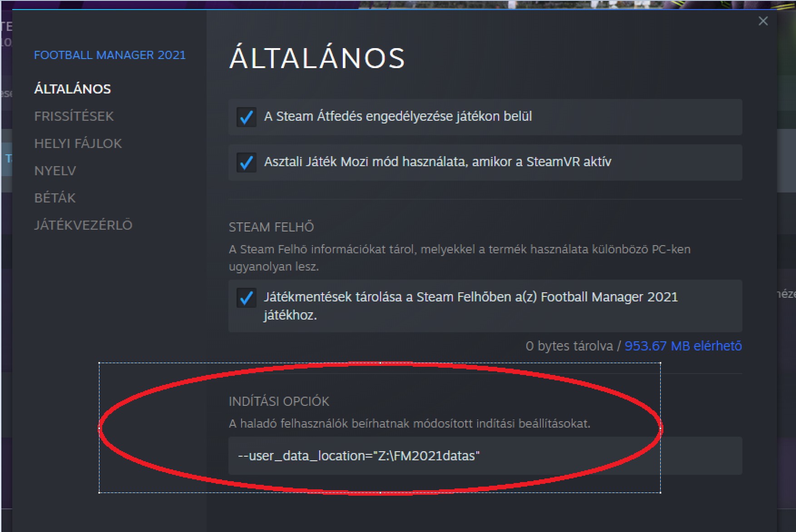Viewport: 796px width, 532px height.
Task: Close the Football Manager 2021 properties dialog
Action: tap(763, 21)
